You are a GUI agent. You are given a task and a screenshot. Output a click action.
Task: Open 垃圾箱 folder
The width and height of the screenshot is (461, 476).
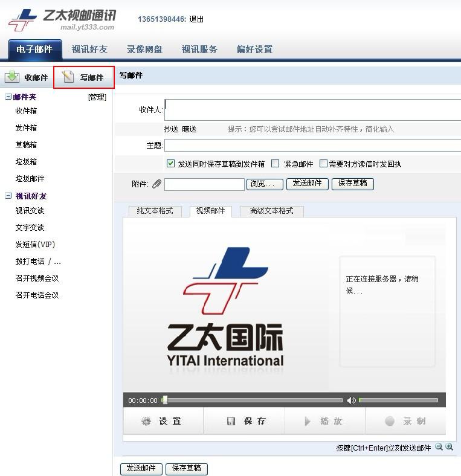(x=26, y=162)
